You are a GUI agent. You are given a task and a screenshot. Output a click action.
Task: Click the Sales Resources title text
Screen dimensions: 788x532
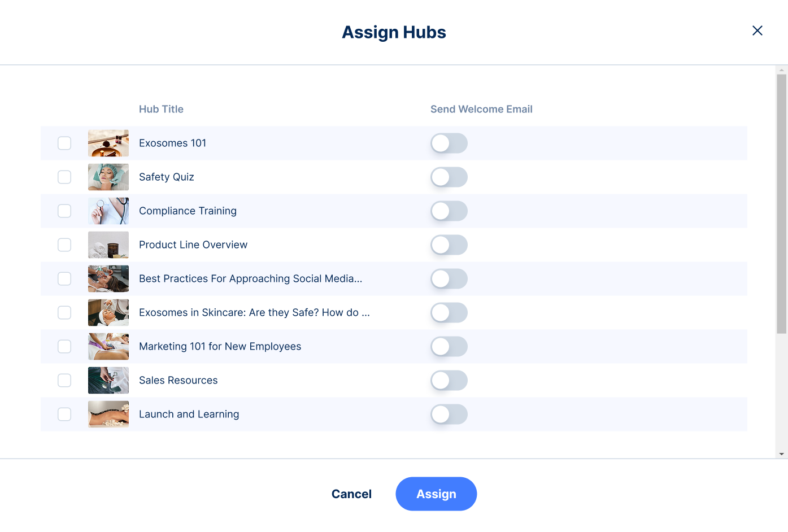178,380
